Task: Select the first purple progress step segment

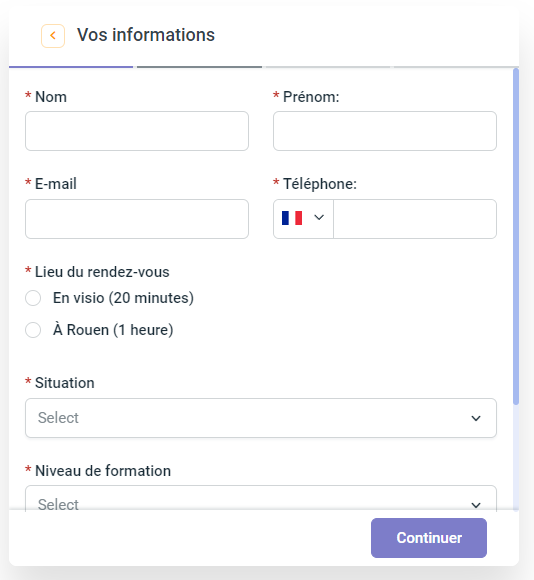Action: tap(71, 67)
